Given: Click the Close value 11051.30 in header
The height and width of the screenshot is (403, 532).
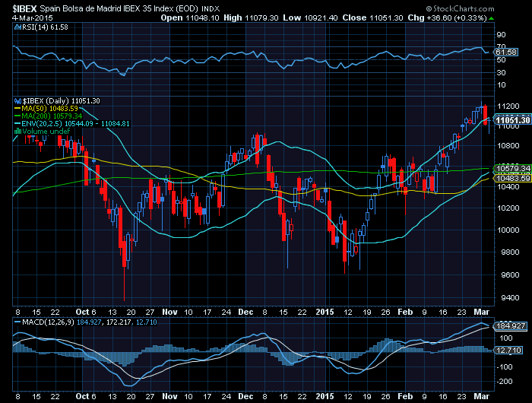Looking at the screenshot, I should [x=386, y=17].
